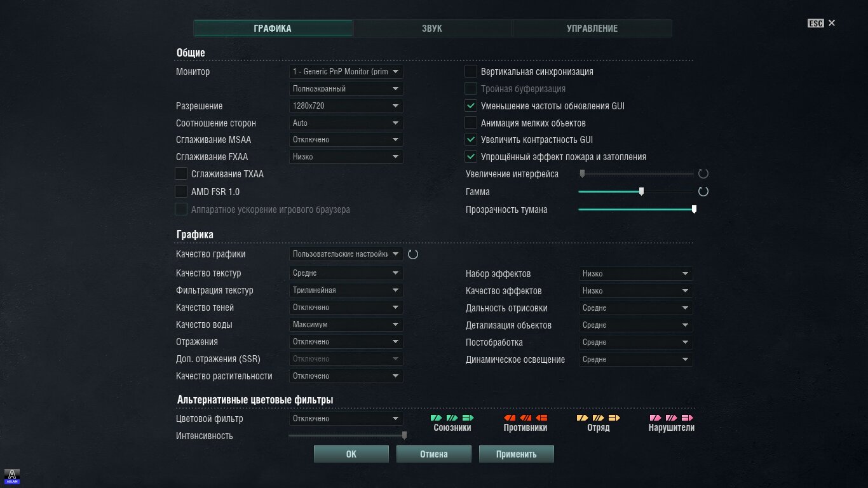Uncheck Уменьшение частоты обновления GUI
This screenshot has height=488, width=868.
point(471,105)
